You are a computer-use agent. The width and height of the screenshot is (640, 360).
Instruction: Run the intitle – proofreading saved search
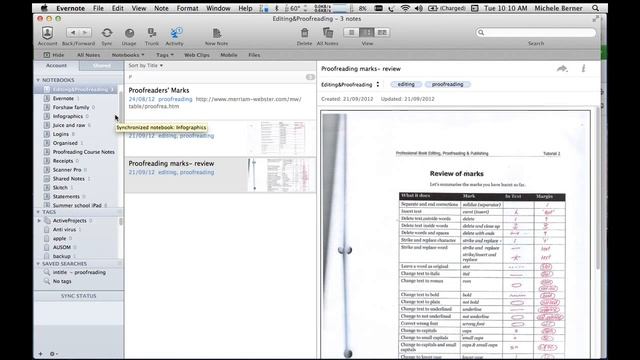point(79,272)
